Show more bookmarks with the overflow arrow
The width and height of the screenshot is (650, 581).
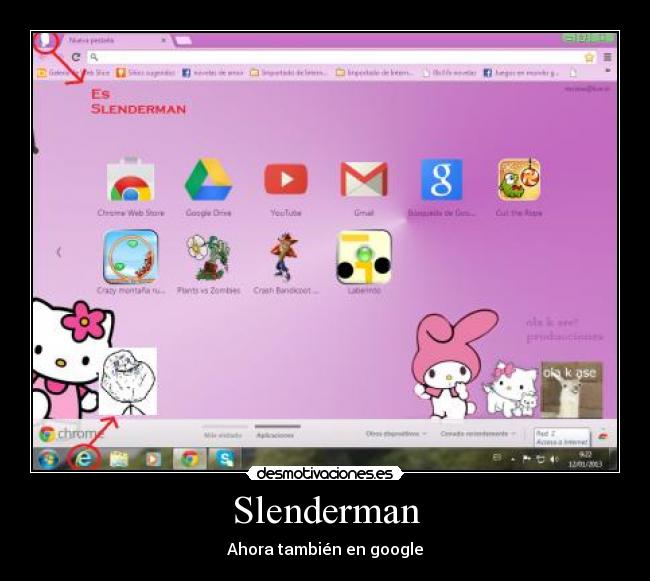coord(608,71)
